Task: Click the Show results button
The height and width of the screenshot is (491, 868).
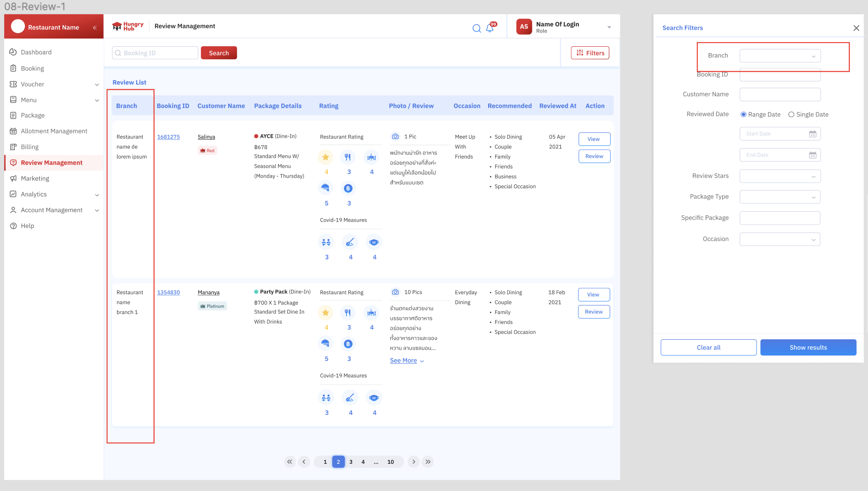Action: pos(808,348)
